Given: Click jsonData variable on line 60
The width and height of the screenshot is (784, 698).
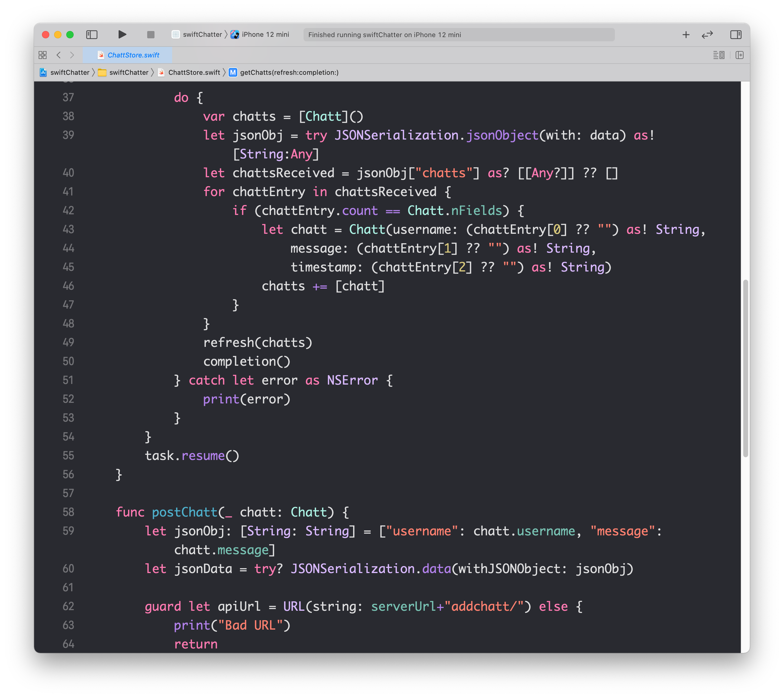Looking at the screenshot, I should tap(203, 569).
